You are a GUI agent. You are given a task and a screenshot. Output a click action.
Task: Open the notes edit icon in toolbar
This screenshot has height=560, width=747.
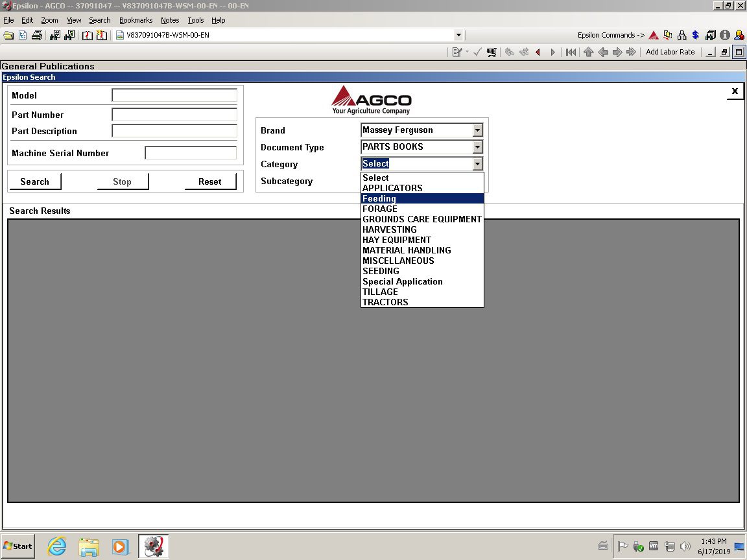click(457, 52)
